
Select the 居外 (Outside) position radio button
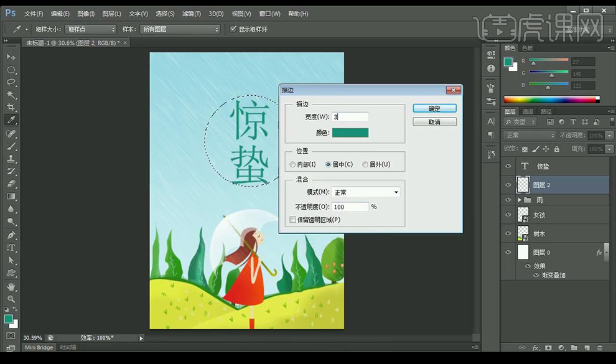(x=365, y=164)
